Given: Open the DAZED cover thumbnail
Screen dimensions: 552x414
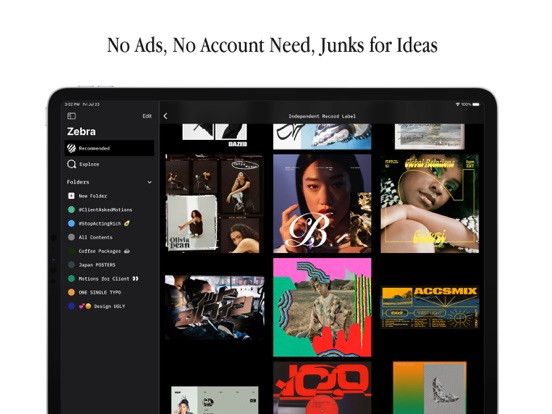Looking at the screenshot, I should [x=215, y=135].
